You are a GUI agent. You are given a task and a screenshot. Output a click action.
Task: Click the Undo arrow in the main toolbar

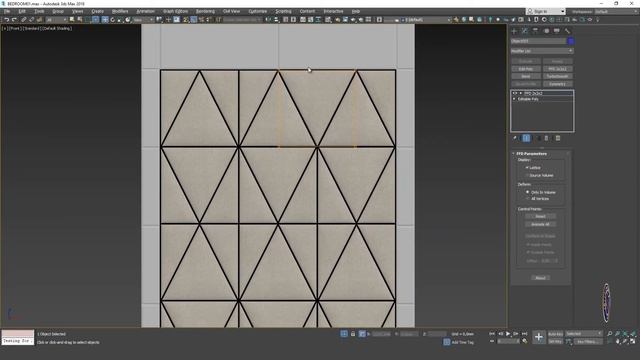7,20
